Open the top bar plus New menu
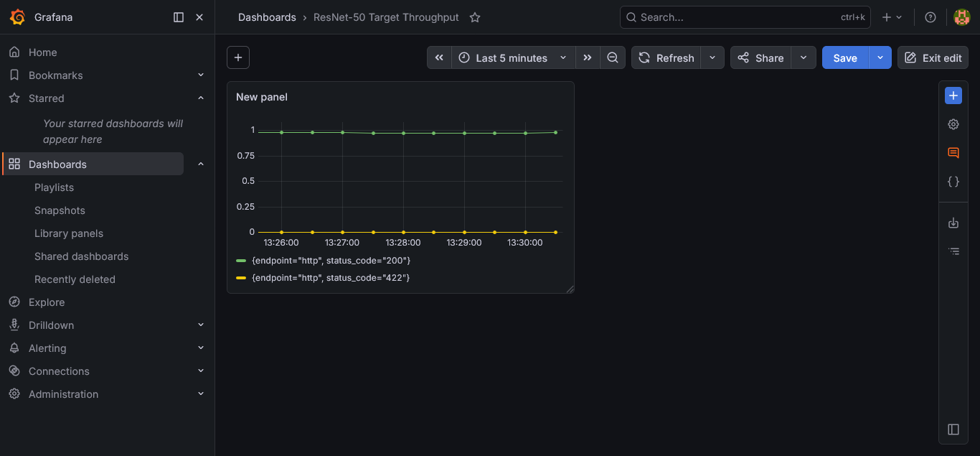The width and height of the screenshot is (980, 456). [x=892, y=17]
